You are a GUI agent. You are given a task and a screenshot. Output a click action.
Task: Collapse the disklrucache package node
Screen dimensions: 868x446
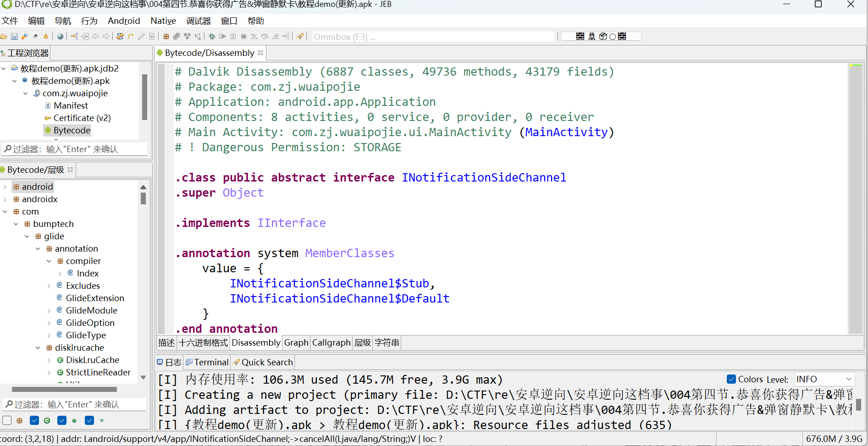pos(38,347)
